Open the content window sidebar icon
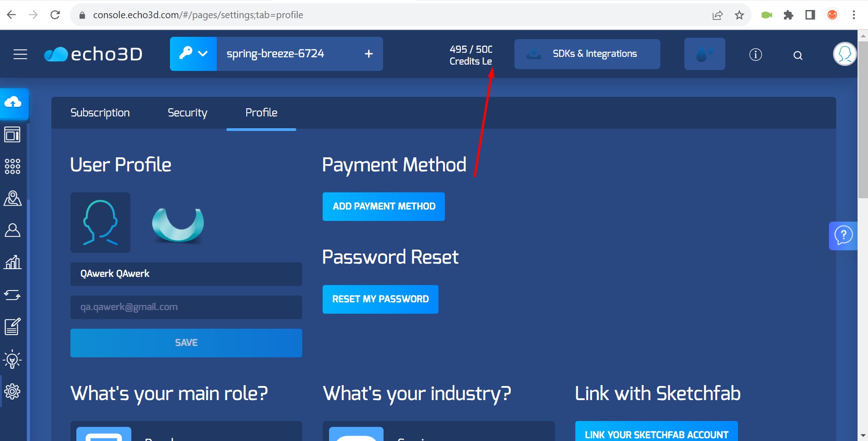 [x=12, y=134]
